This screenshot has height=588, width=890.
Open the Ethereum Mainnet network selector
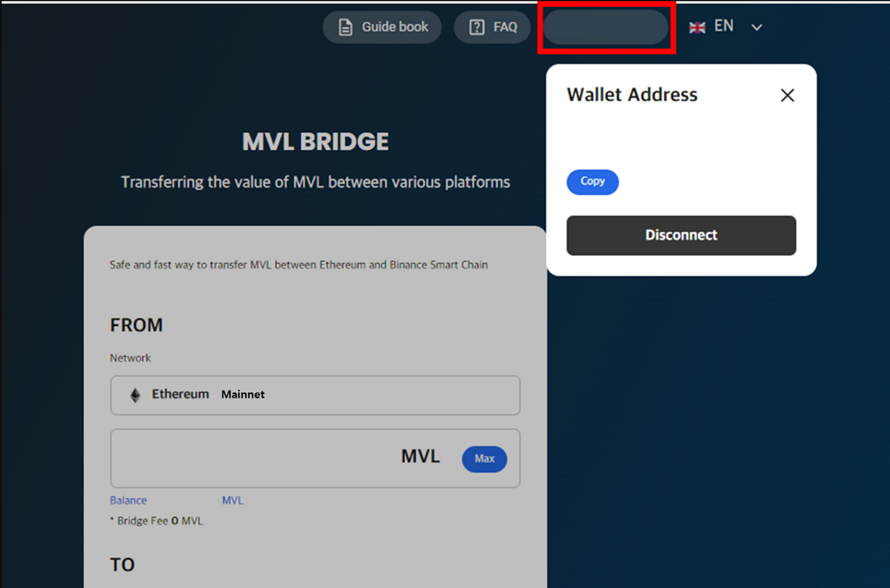click(x=315, y=395)
